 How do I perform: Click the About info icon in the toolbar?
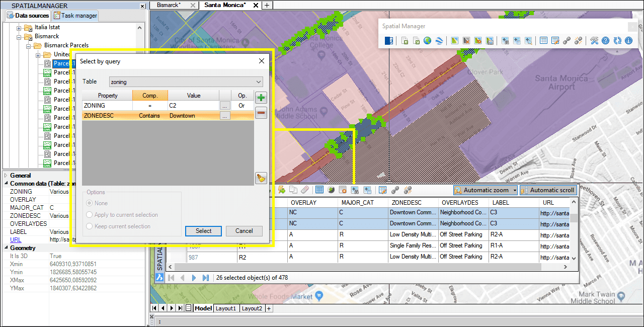click(x=628, y=41)
